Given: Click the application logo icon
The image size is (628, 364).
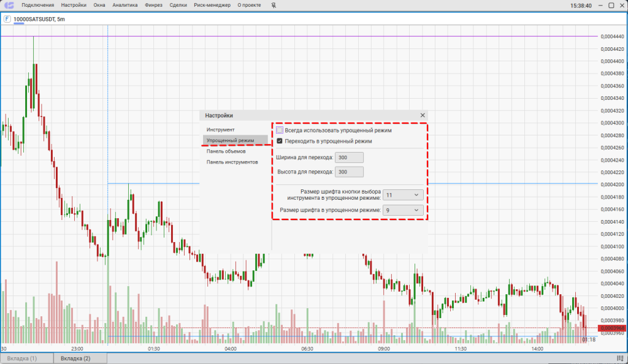Looking at the screenshot, I should click(x=9, y=5).
